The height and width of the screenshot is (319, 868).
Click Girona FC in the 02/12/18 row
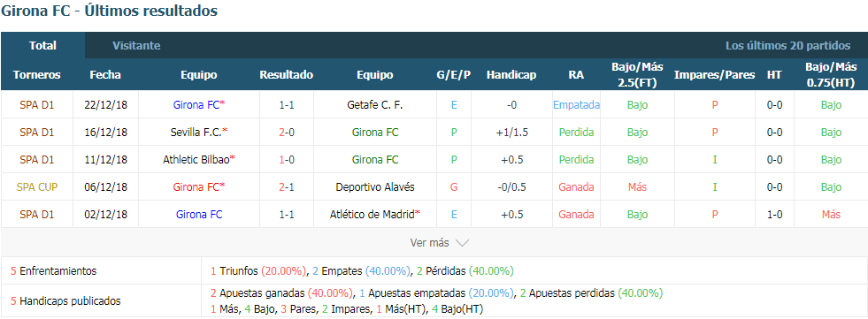199,215
